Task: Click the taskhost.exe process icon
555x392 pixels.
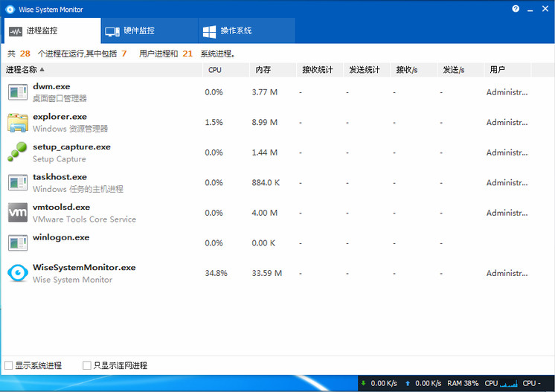Action: (x=18, y=182)
